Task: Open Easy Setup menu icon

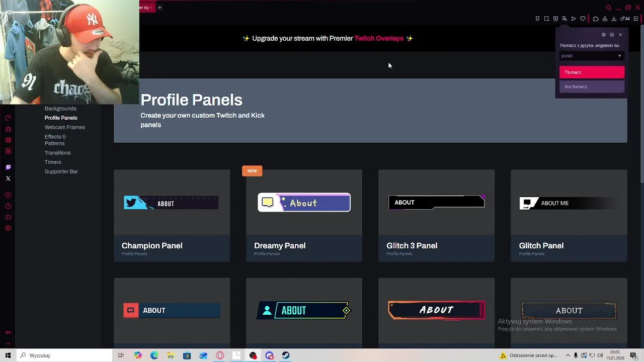Action: pyautogui.click(x=636, y=19)
